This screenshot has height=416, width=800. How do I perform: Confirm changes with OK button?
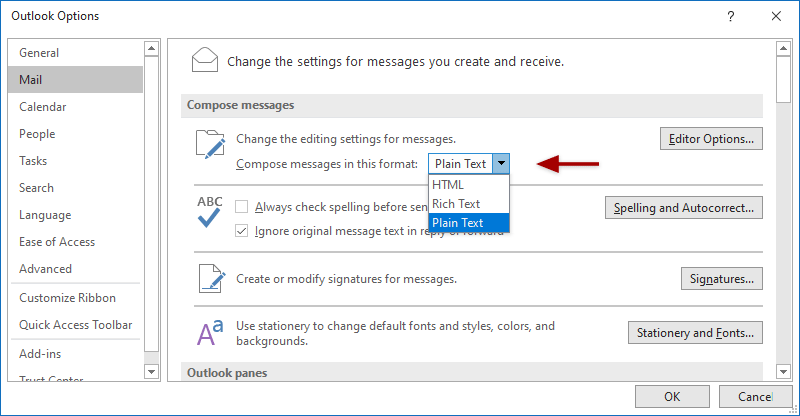672,397
